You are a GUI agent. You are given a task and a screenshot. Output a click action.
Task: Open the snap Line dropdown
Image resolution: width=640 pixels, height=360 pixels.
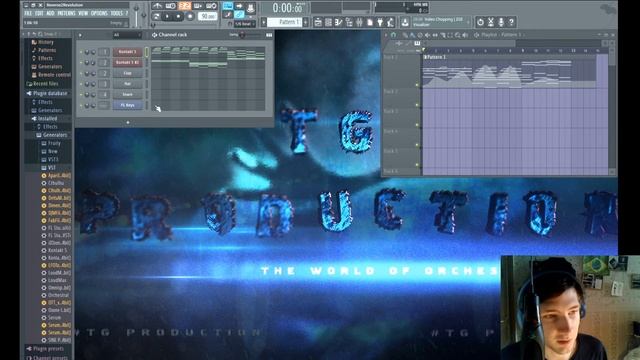pos(244,24)
